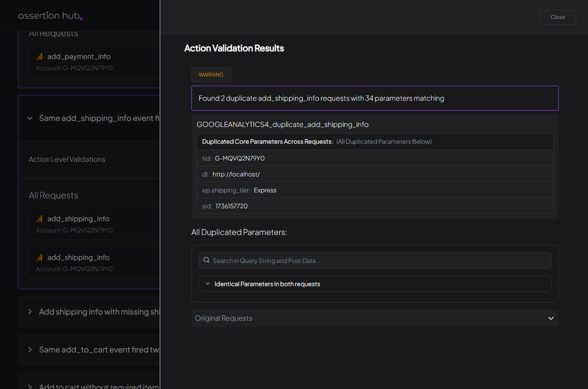Click Action Level Validations label
This screenshot has width=588, height=389.
click(67, 160)
